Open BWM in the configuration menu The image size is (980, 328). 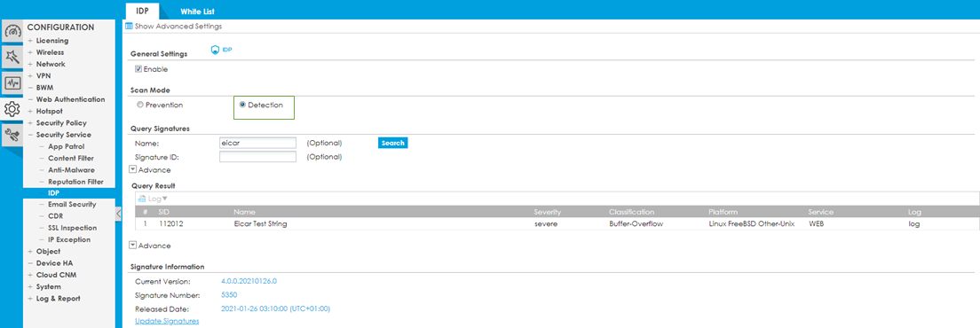[43, 87]
